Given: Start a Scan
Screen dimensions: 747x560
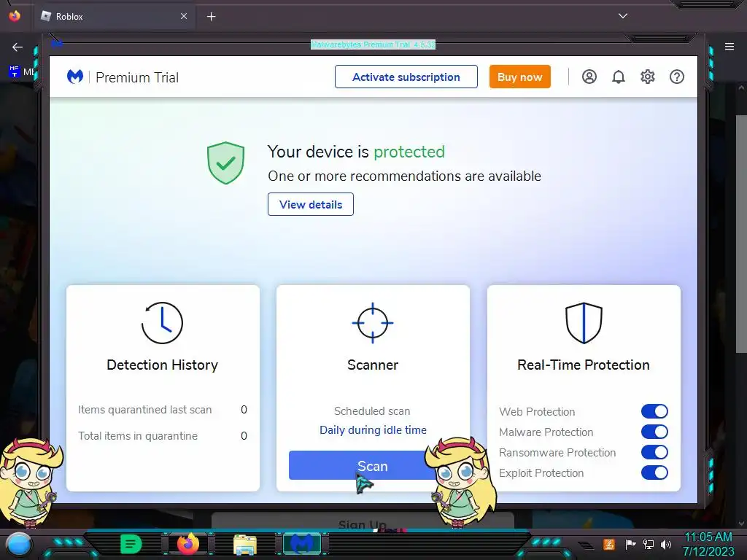Looking at the screenshot, I should [x=373, y=466].
